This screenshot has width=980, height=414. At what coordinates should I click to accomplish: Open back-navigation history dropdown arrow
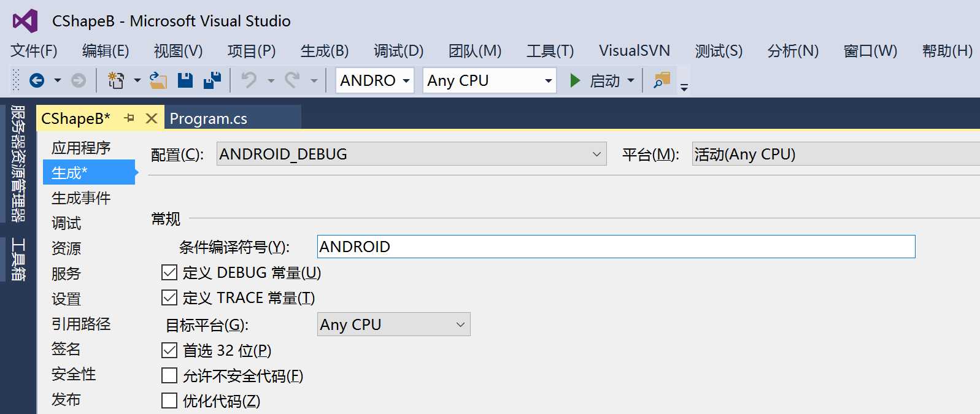pyautogui.click(x=58, y=80)
